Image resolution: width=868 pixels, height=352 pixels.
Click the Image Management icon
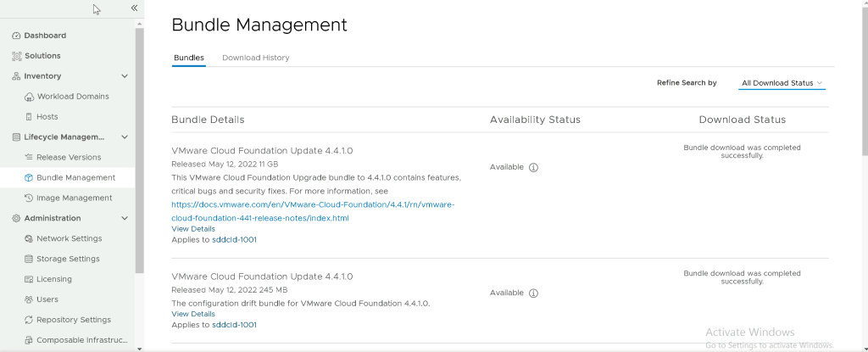pyautogui.click(x=30, y=198)
